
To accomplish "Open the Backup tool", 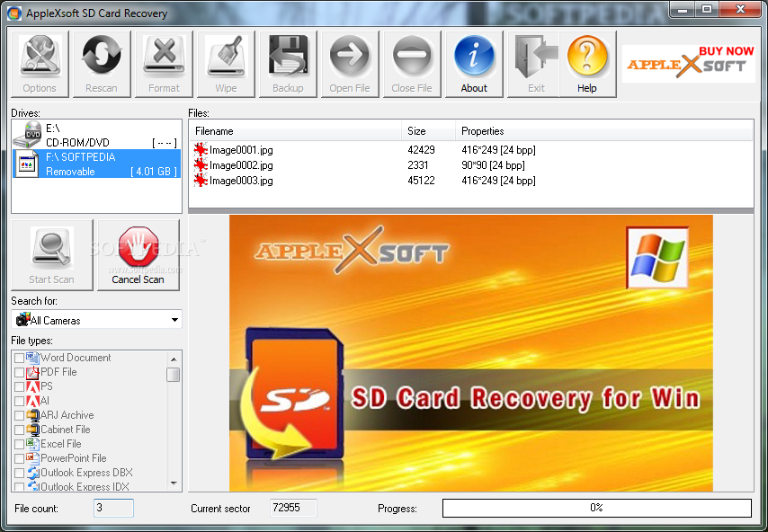I will pos(288,64).
